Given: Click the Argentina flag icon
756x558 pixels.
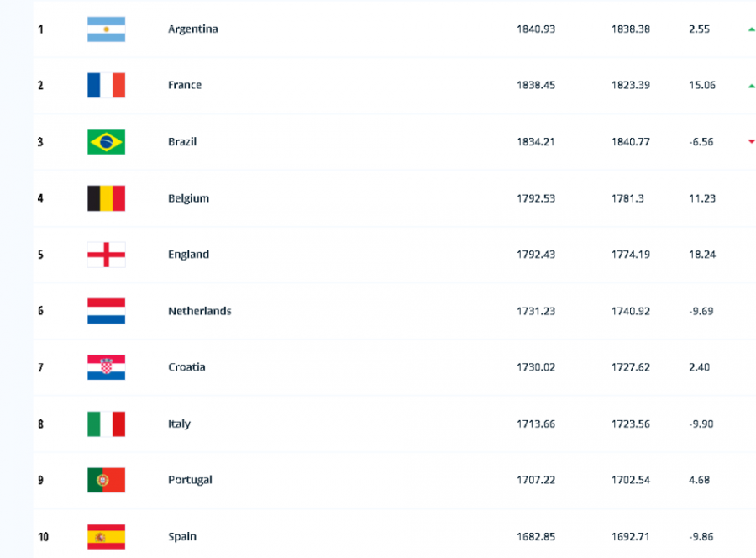Looking at the screenshot, I should point(106,29).
